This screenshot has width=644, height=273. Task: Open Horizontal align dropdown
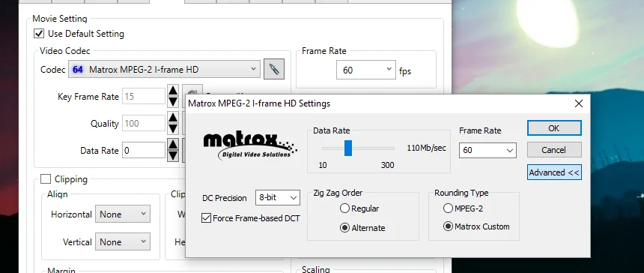click(x=123, y=214)
